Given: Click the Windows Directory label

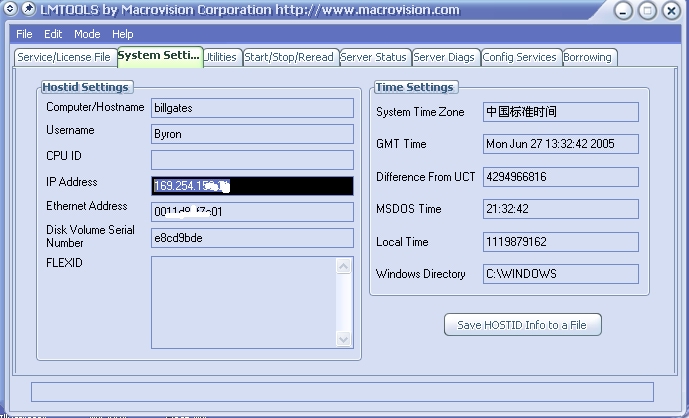Looking at the screenshot, I should tap(421, 274).
